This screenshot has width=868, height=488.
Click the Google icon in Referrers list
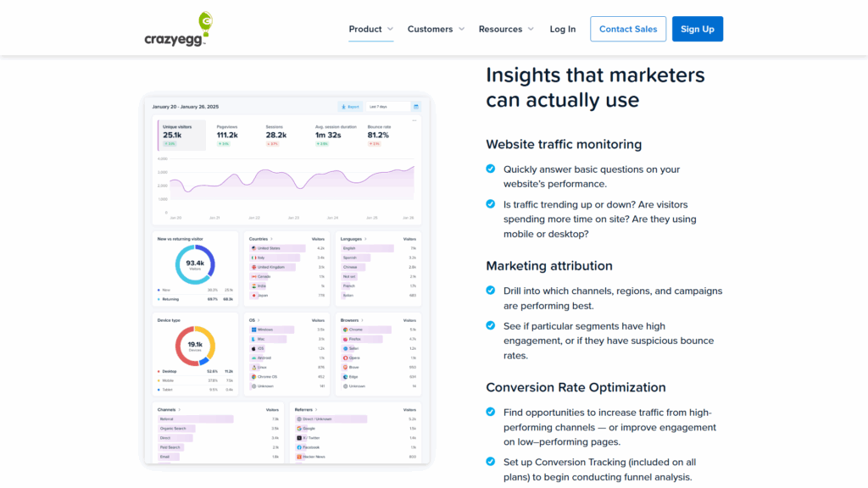point(298,429)
